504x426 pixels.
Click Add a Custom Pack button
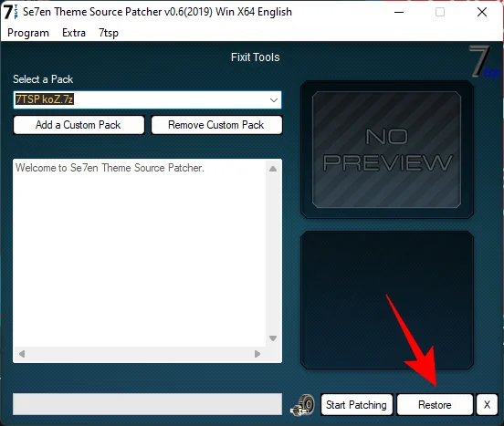coord(79,125)
